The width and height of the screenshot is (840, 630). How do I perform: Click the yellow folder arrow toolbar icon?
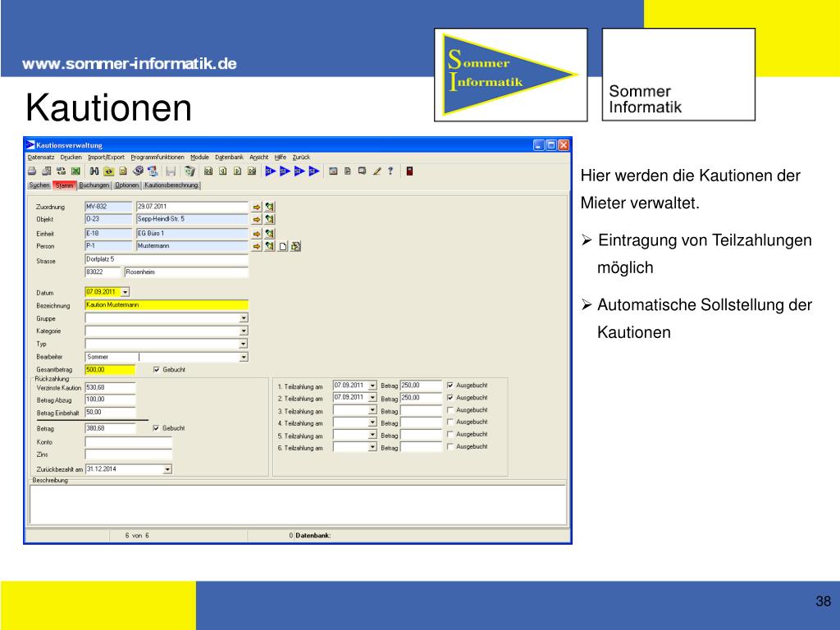click(109, 171)
